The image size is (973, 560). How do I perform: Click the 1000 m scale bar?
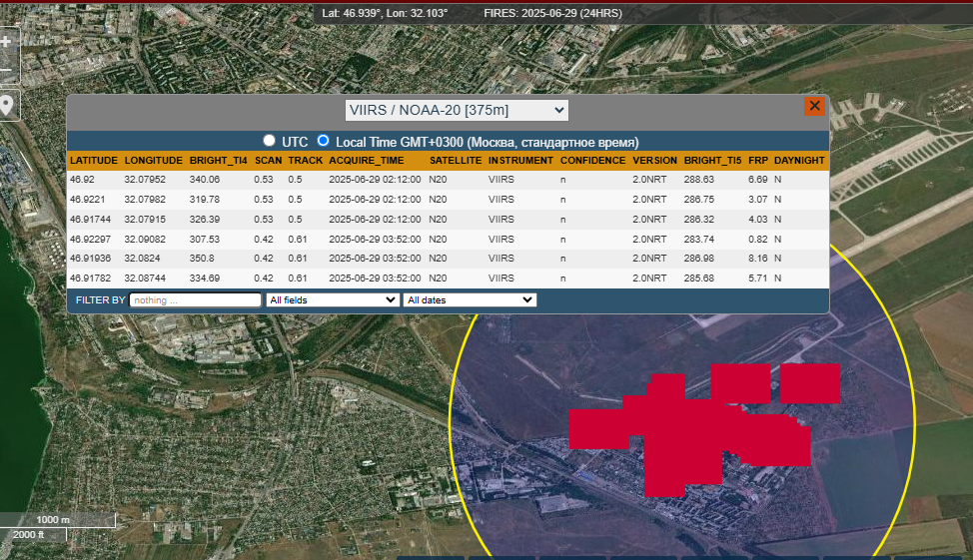coord(58,520)
